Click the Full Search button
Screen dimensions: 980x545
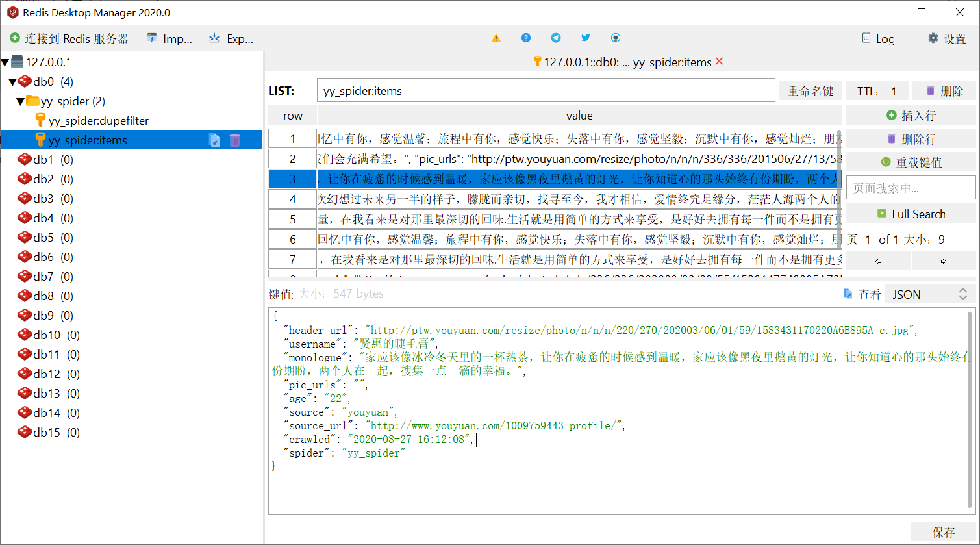pyautogui.click(x=911, y=213)
